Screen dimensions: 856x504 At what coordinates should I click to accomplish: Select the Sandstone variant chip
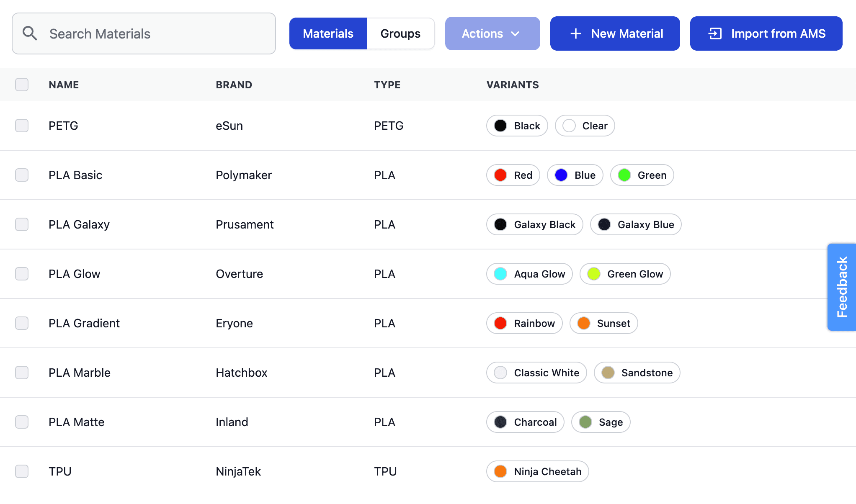point(637,373)
